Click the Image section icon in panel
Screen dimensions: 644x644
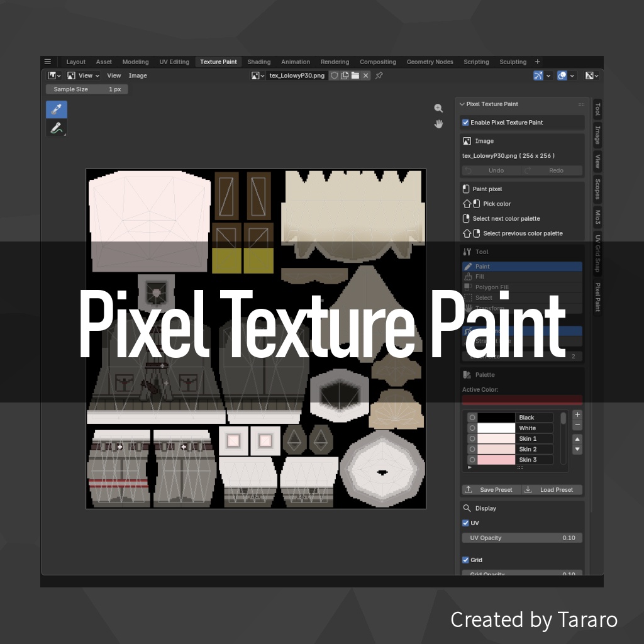(467, 141)
